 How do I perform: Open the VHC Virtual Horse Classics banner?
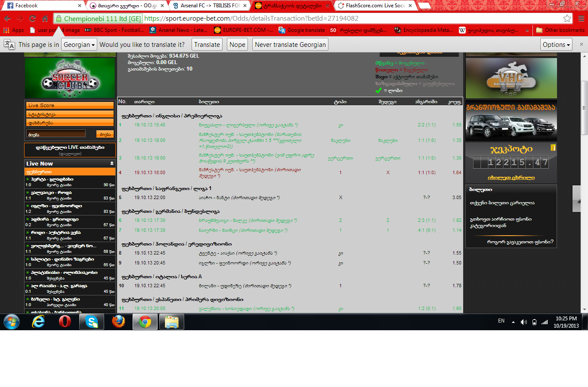tap(511, 78)
